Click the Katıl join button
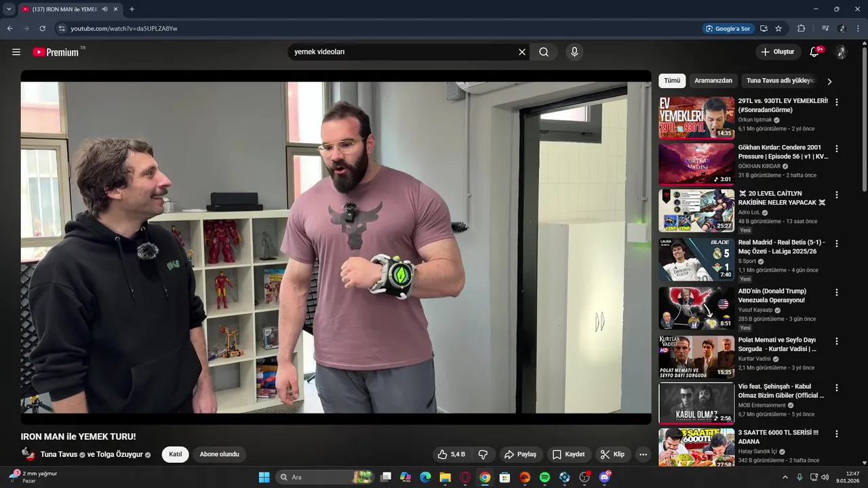This screenshot has width=868, height=488. click(x=175, y=454)
